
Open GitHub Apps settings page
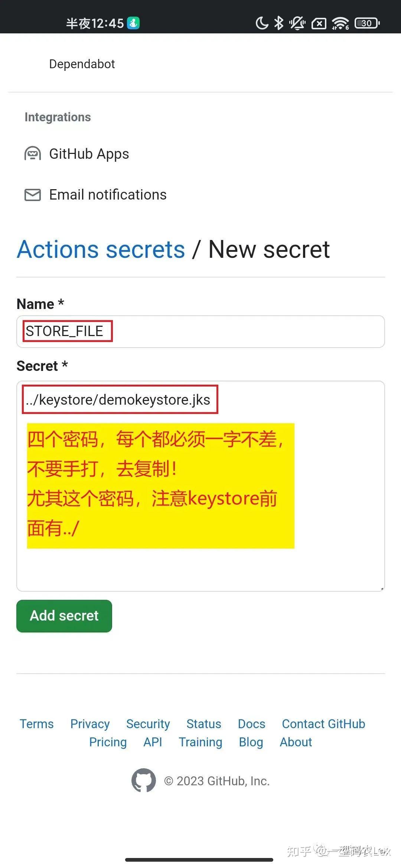tap(89, 154)
